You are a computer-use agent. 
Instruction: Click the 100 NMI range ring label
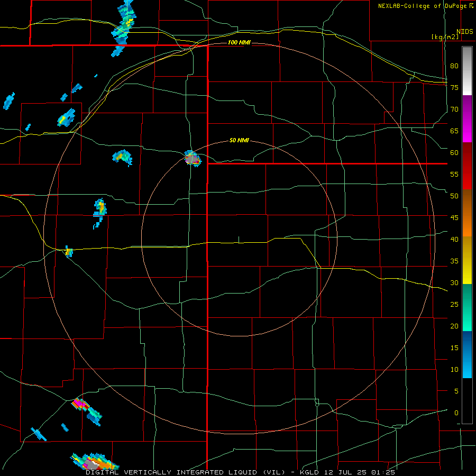tap(239, 42)
